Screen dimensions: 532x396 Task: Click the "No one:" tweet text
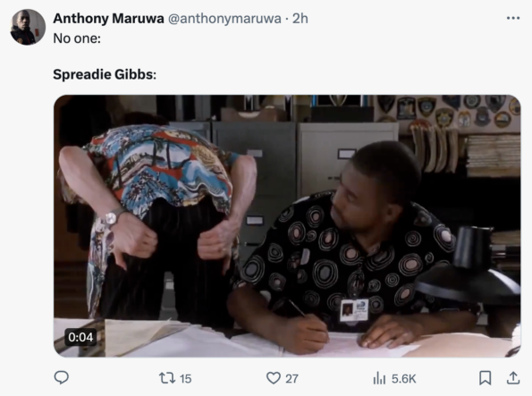[x=77, y=38]
